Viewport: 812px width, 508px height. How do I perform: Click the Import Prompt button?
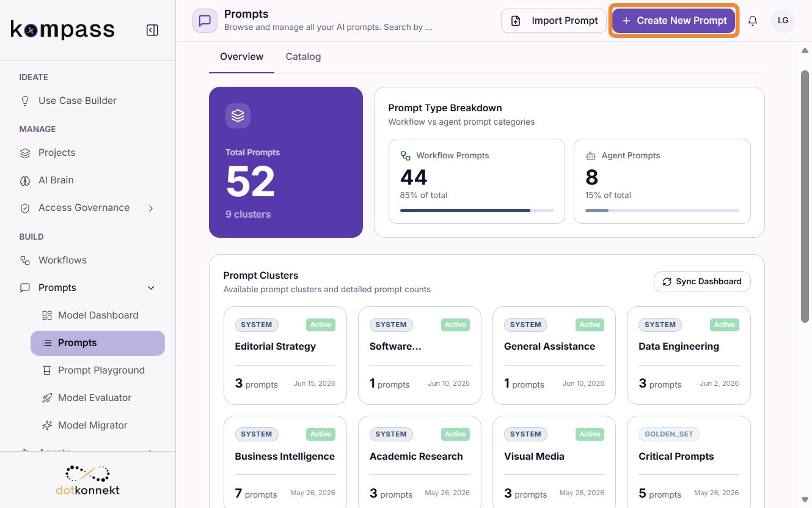click(554, 21)
